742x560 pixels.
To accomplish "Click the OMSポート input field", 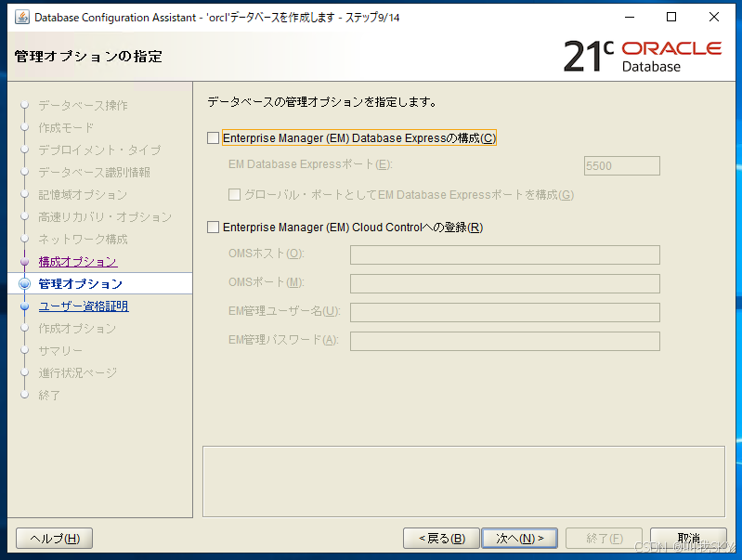I will (505, 283).
